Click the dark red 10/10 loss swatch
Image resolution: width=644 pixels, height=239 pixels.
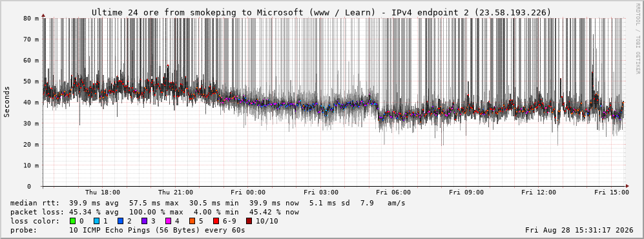[249, 221]
